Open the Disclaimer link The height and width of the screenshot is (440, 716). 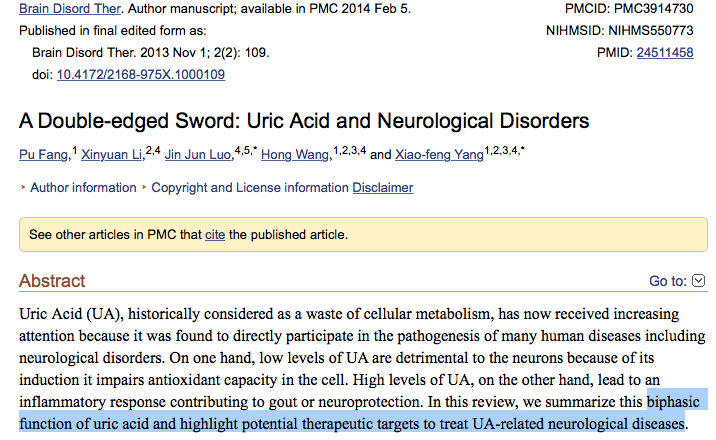(x=382, y=187)
